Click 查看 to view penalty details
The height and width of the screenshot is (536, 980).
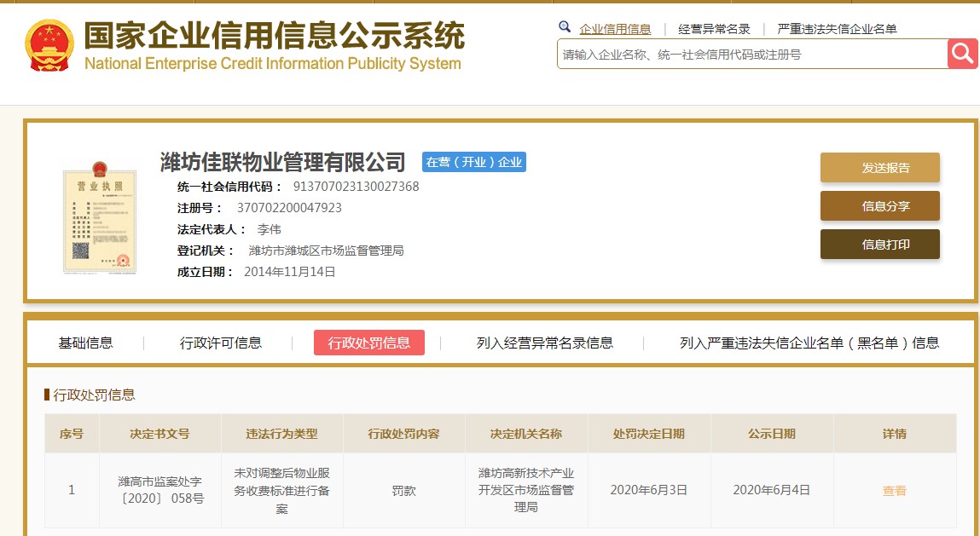[894, 490]
